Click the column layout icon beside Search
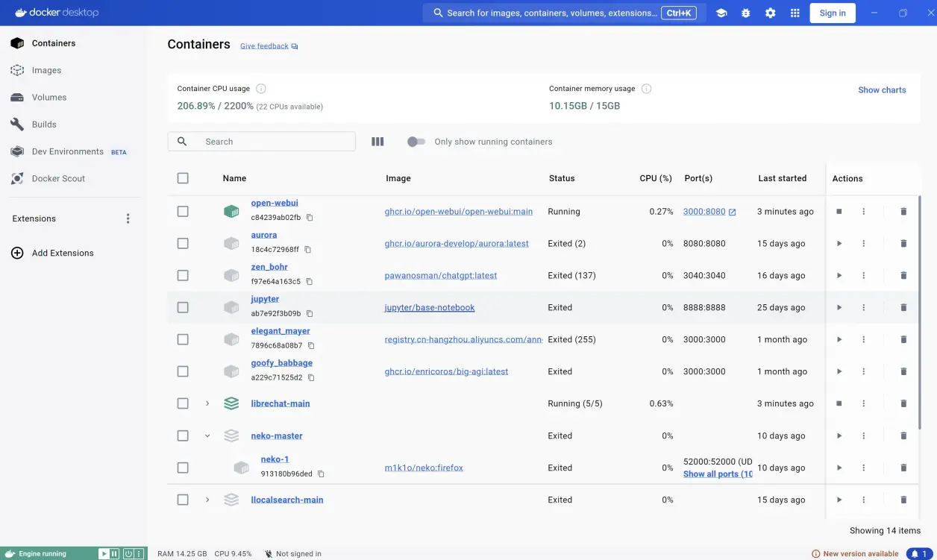This screenshot has height=560, width=937. [x=377, y=142]
